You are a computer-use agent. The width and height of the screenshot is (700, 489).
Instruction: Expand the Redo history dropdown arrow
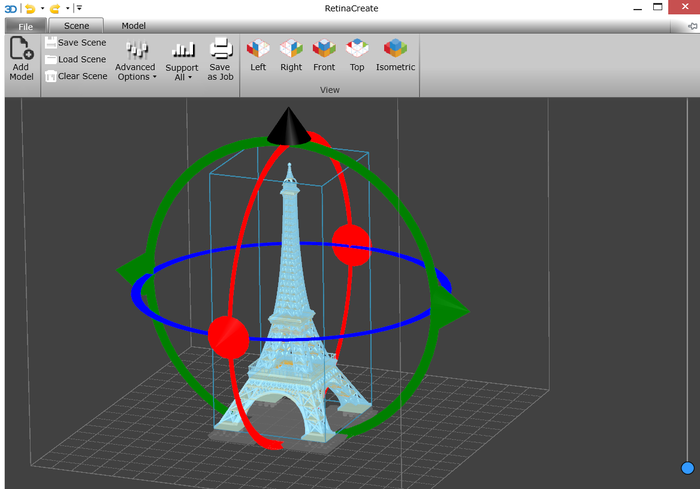[67, 8]
